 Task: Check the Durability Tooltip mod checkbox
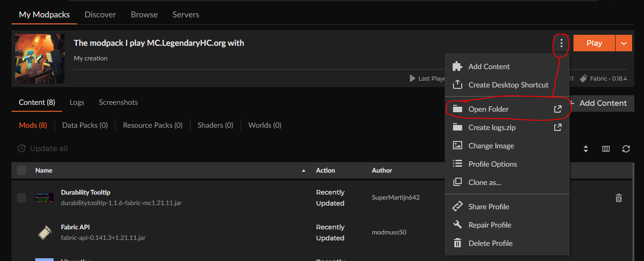pyautogui.click(x=22, y=198)
